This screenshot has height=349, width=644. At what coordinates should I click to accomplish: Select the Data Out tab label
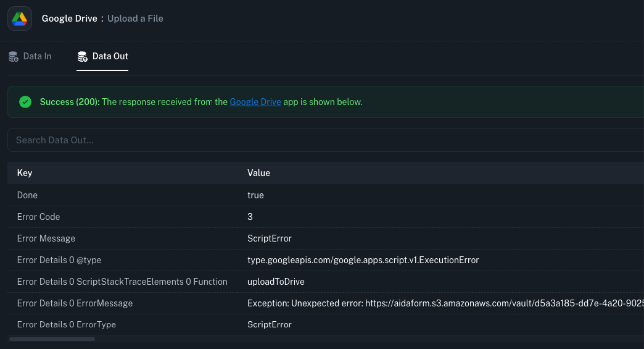[x=110, y=56]
